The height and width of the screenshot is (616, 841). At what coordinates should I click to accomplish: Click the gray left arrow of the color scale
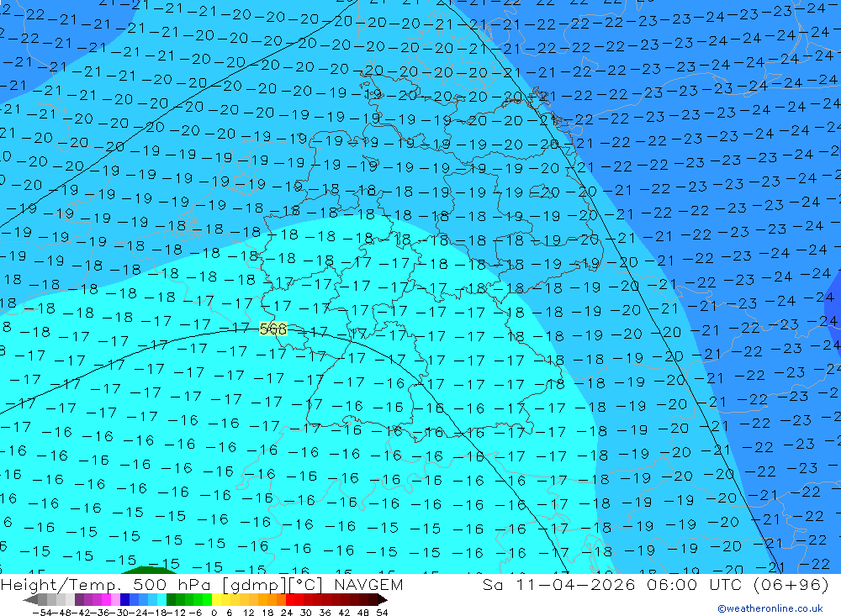click(30, 600)
